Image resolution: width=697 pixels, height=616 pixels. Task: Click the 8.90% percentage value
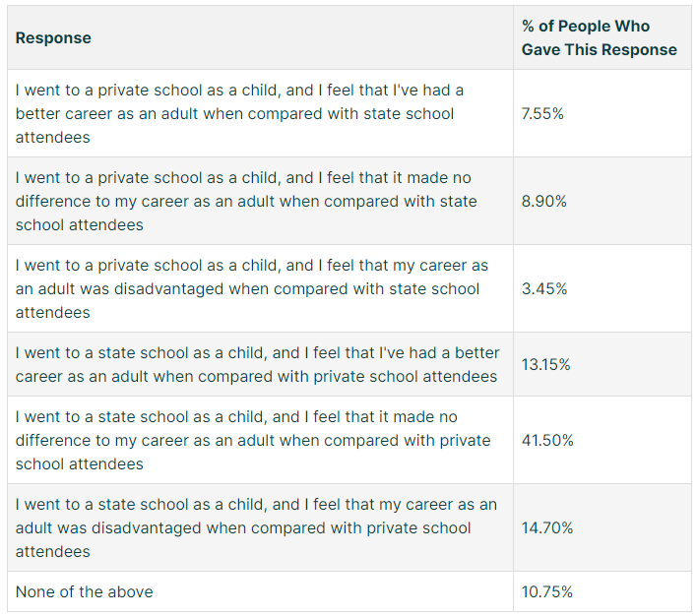point(543,201)
